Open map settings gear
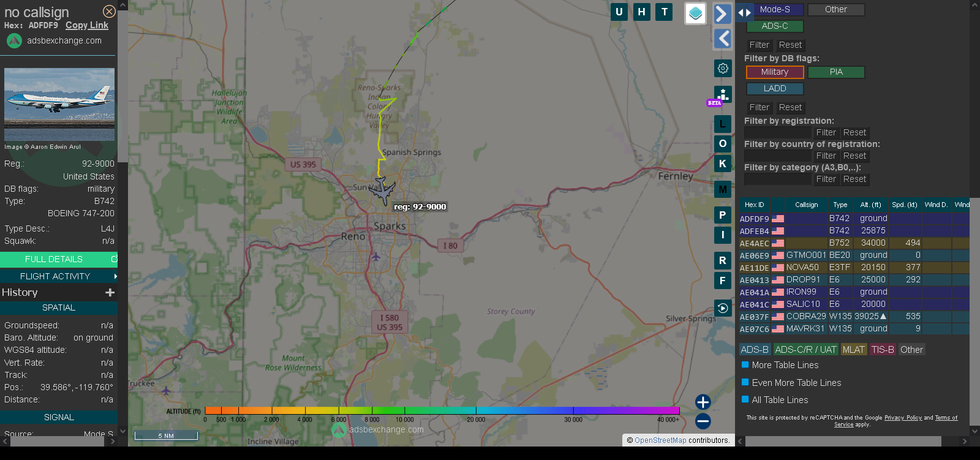Image resolution: width=980 pixels, height=460 pixels. (x=723, y=68)
